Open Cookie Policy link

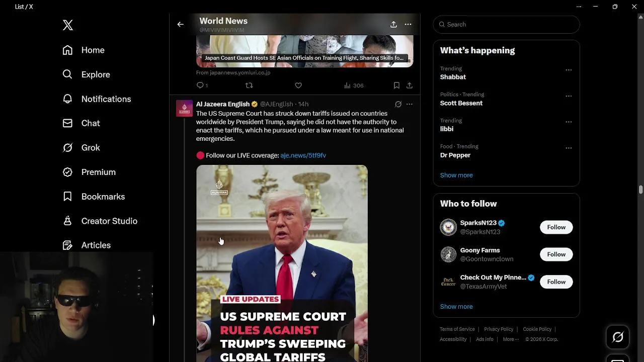[x=537, y=329]
